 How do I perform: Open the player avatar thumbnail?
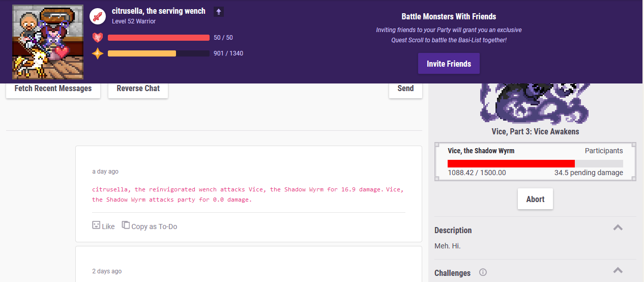tap(48, 42)
